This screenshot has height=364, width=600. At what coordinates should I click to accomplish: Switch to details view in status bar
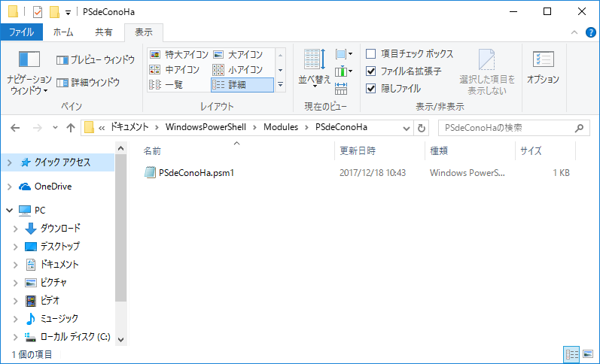click(571, 354)
